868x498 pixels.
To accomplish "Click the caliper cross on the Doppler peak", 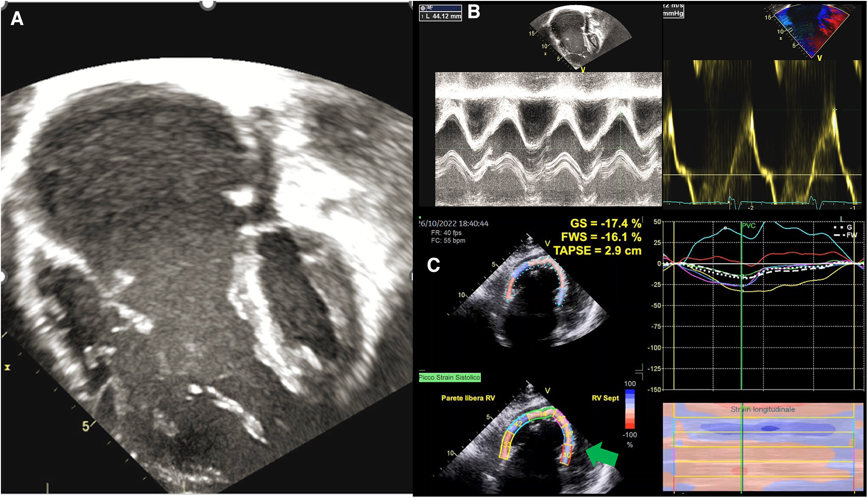I will click(x=835, y=109).
